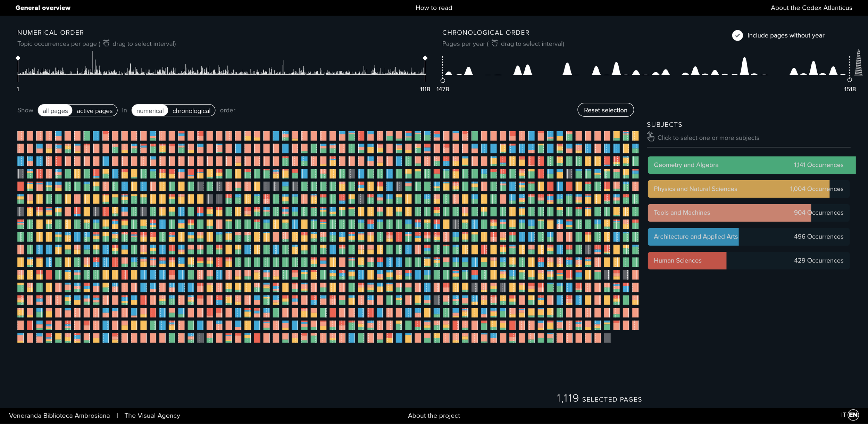This screenshot has height=424, width=868.
Task: Click the last grey page thumbnail in grid
Action: [607, 338]
